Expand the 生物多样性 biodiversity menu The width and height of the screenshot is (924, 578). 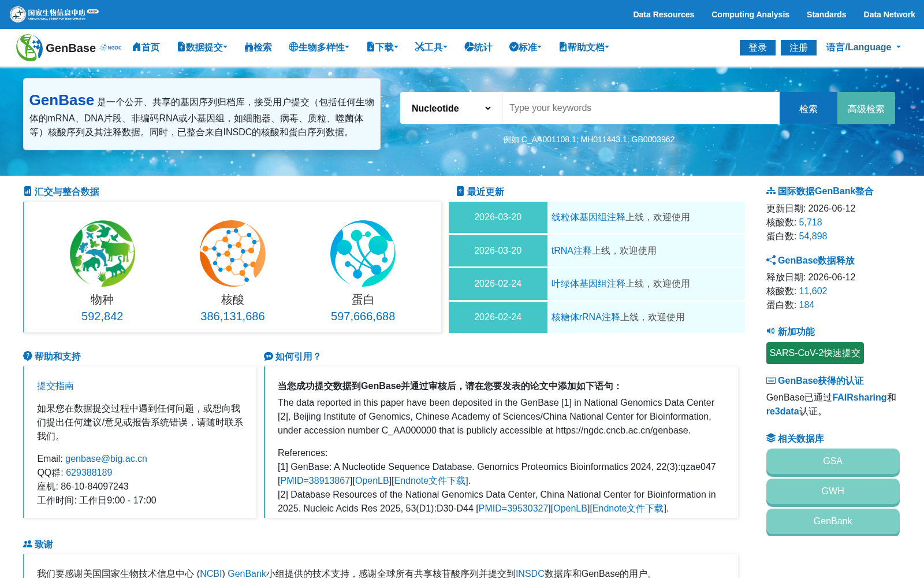(319, 47)
